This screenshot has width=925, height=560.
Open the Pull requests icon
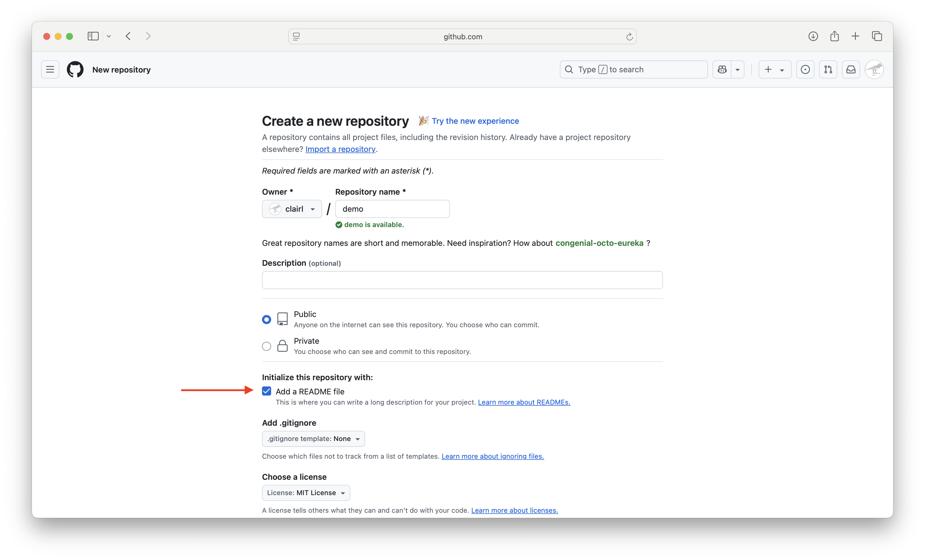pos(828,69)
